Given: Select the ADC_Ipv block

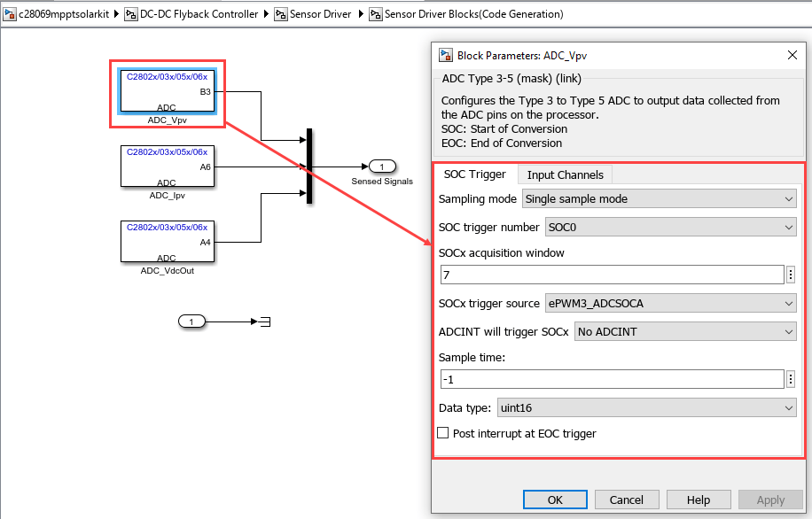Looking at the screenshot, I should 168,167.
